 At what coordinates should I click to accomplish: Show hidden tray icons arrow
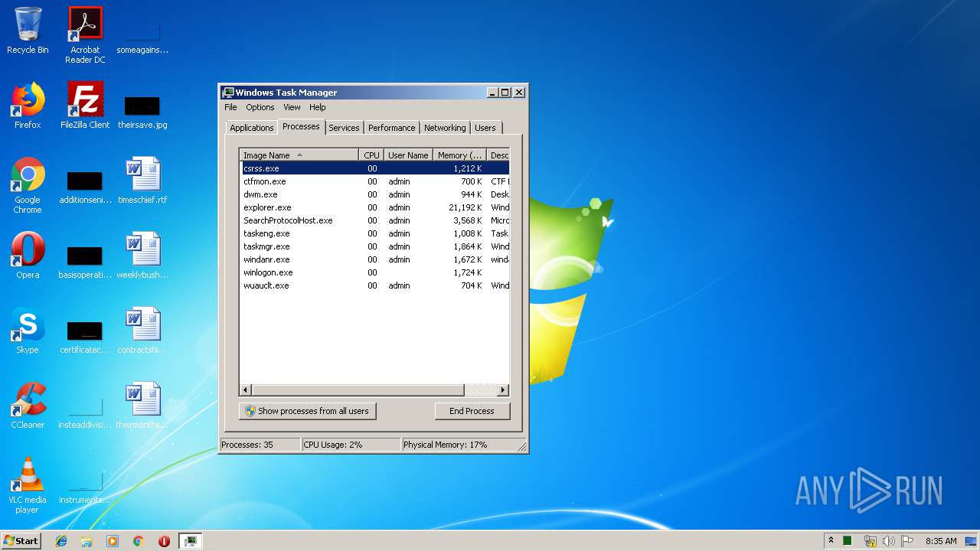tap(831, 540)
